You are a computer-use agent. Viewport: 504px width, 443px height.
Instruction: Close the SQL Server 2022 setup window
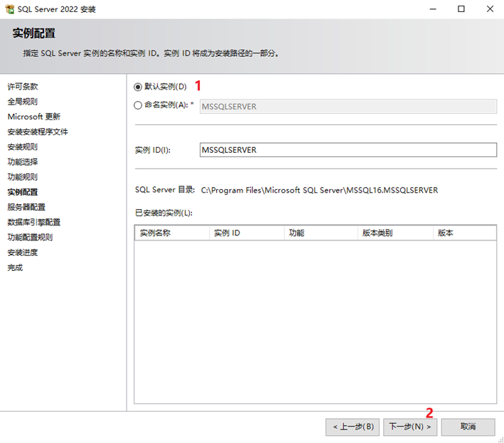click(490, 9)
